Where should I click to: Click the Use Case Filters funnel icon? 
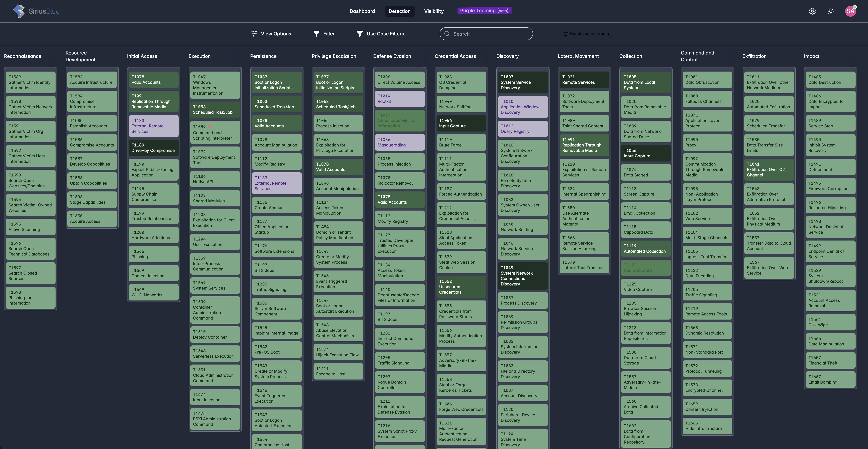(360, 34)
